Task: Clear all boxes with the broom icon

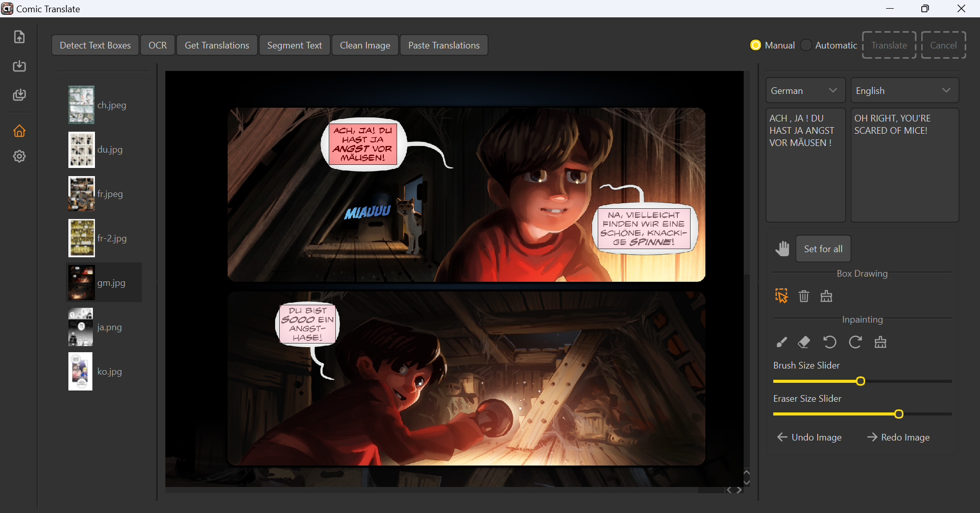Action: [x=826, y=296]
